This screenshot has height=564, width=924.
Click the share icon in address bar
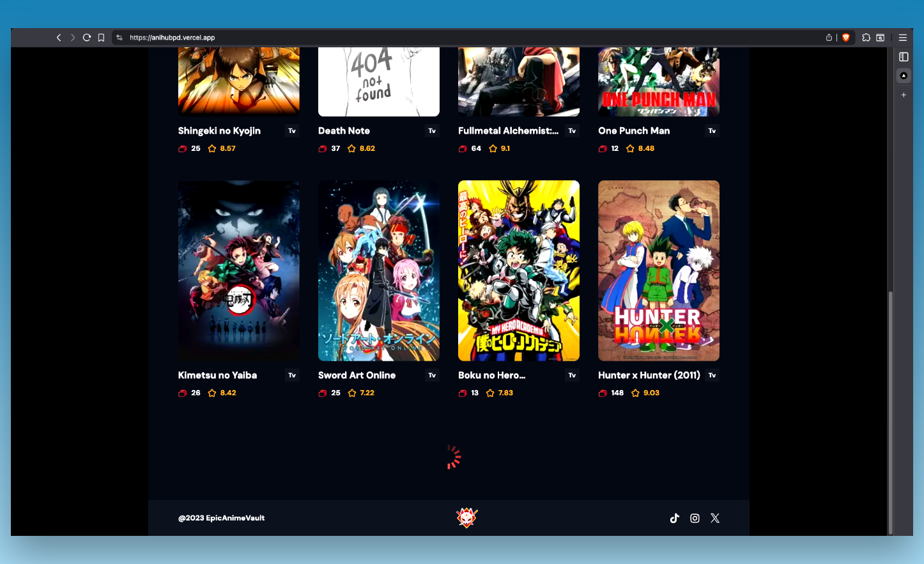click(829, 38)
